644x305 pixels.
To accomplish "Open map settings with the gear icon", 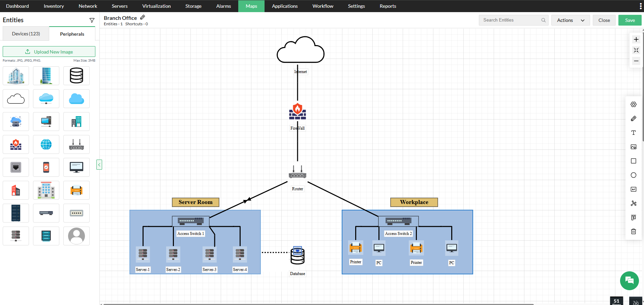I will [x=634, y=104].
